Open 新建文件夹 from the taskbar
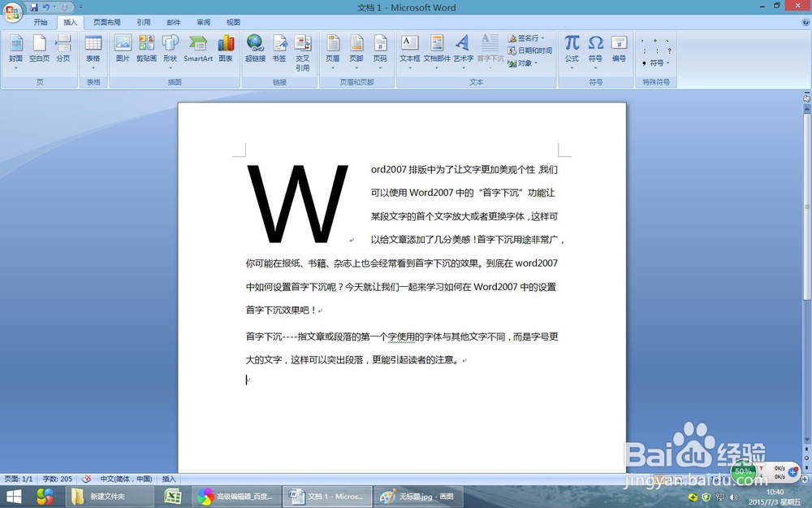Screen dimensions: 812x508 click(110, 497)
